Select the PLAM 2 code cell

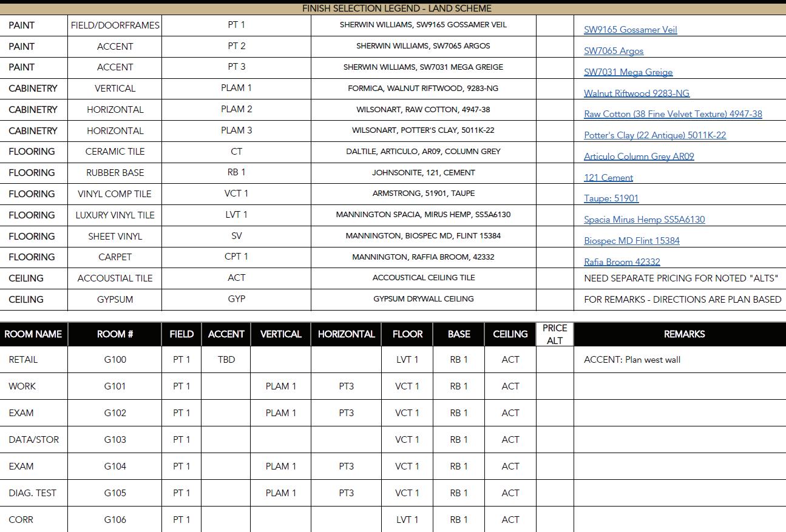pos(236,109)
